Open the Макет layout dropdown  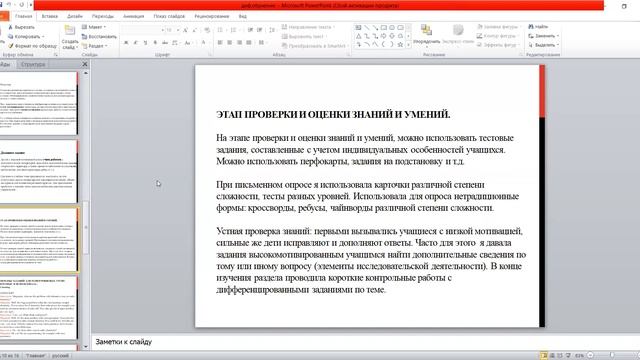point(94,27)
